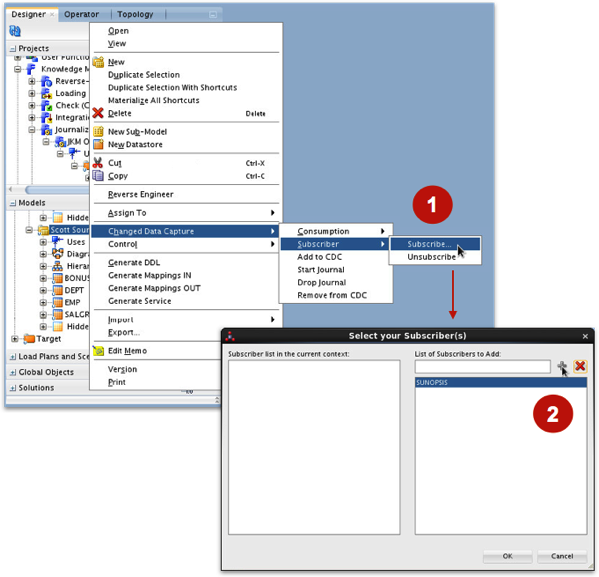Click the Scott Source model folder icon
This screenshot has width=599, height=577.
[x=43, y=230]
